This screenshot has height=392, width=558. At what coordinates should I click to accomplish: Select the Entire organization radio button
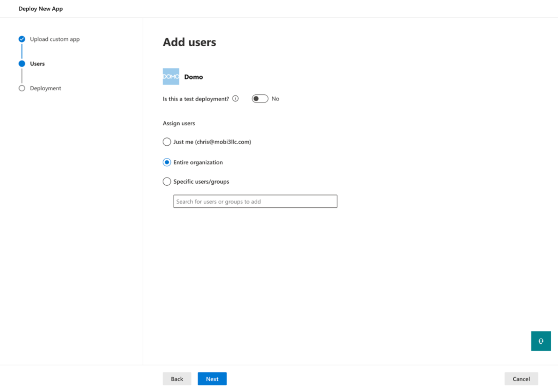point(167,162)
